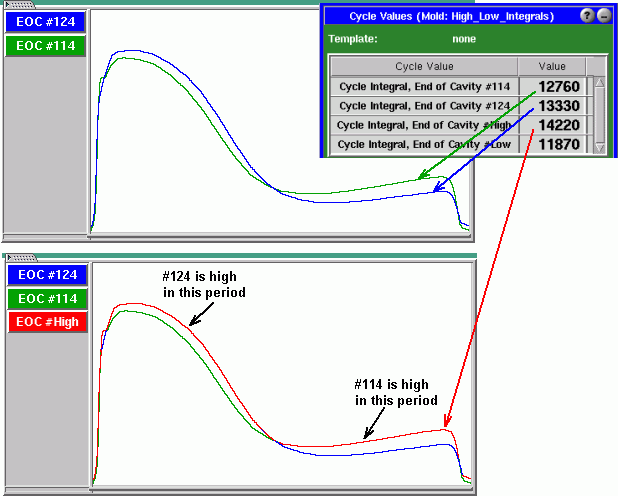
Task: Open help icon in Cycle Values window
Action: (587, 16)
